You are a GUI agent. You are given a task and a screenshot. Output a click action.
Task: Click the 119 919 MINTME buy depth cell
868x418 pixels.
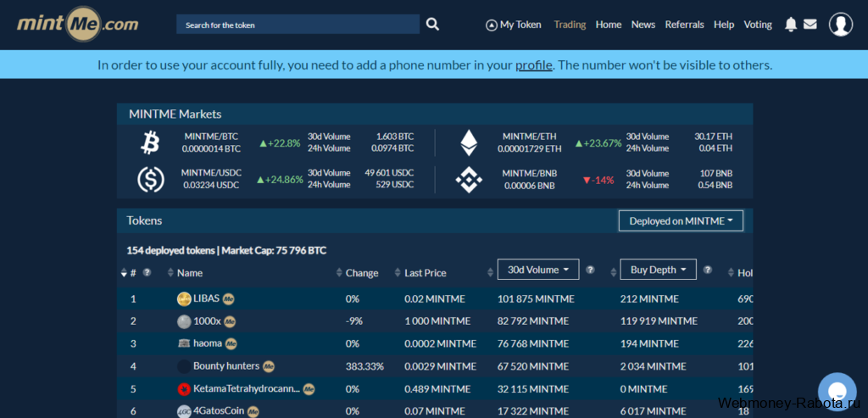point(659,321)
